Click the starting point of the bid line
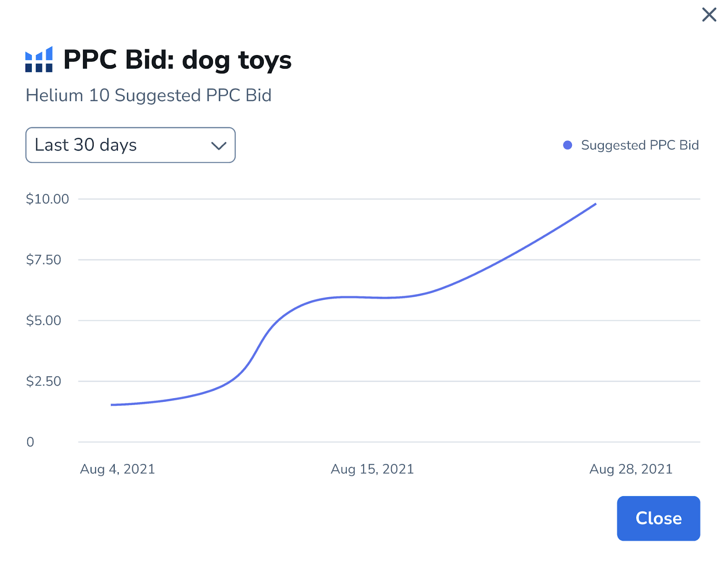The image size is (728, 572). coord(112,405)
